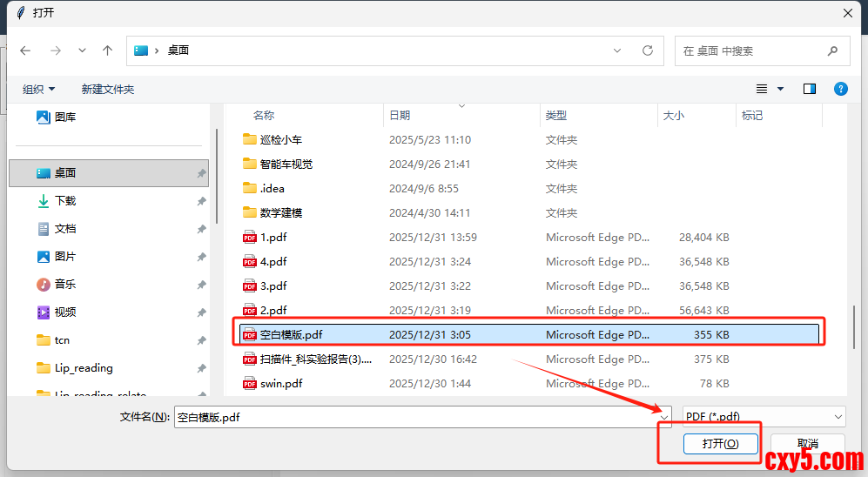
Task: Click pin icon next to 音乐
Action: [201, 285]
